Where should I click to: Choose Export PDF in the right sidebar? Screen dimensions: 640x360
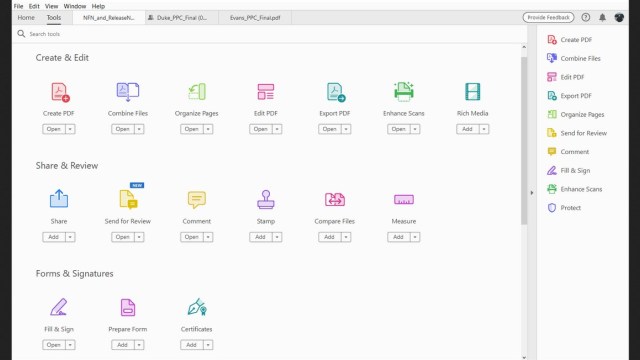pos(569,96)
